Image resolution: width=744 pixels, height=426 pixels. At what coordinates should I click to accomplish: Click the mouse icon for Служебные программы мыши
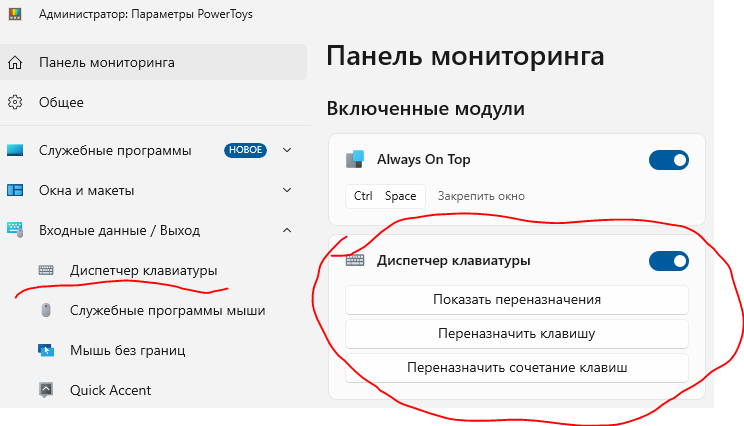tap(46, 310)
